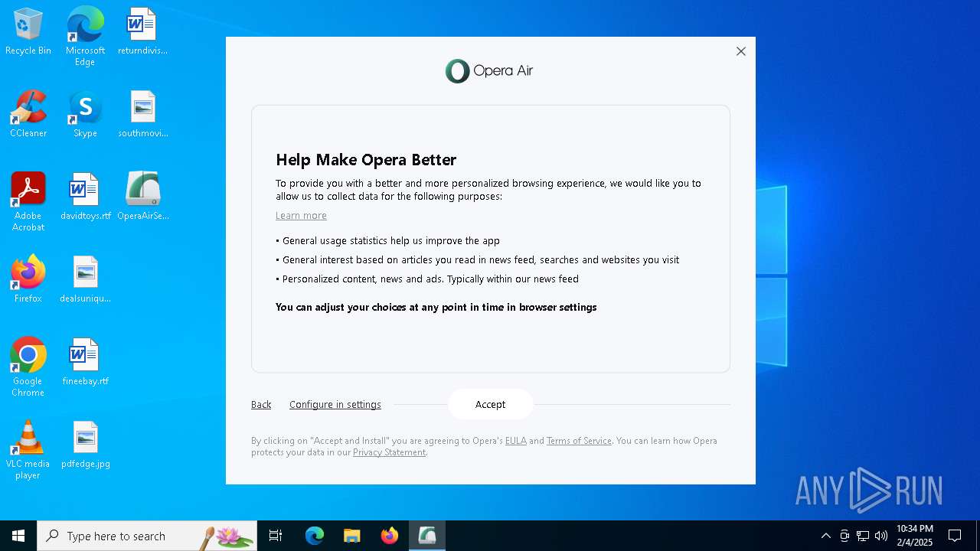Screen dimensions: 980x551
Task: Select the southmovi image file
Action: point(142,114)
